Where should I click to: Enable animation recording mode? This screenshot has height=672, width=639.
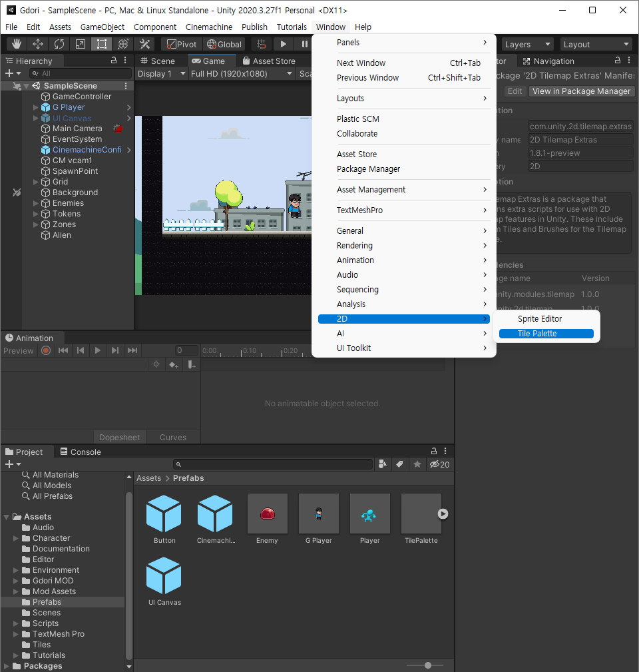point(46,350)
